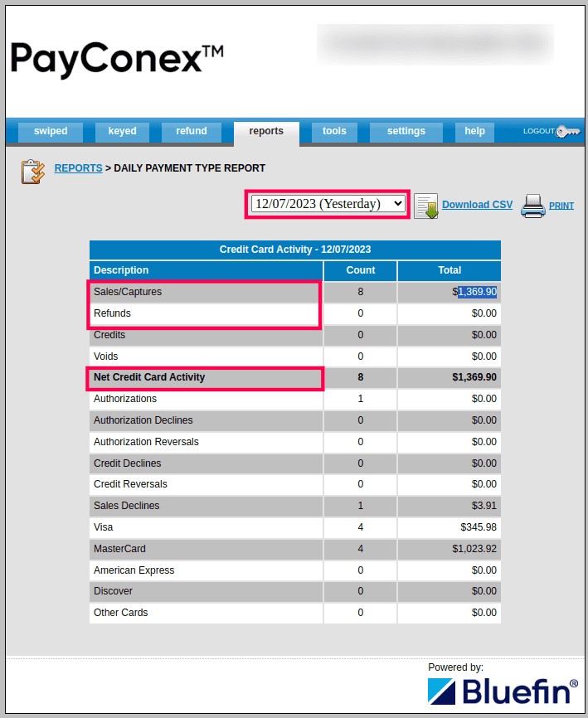Select the reports tab

pos(266,131)
